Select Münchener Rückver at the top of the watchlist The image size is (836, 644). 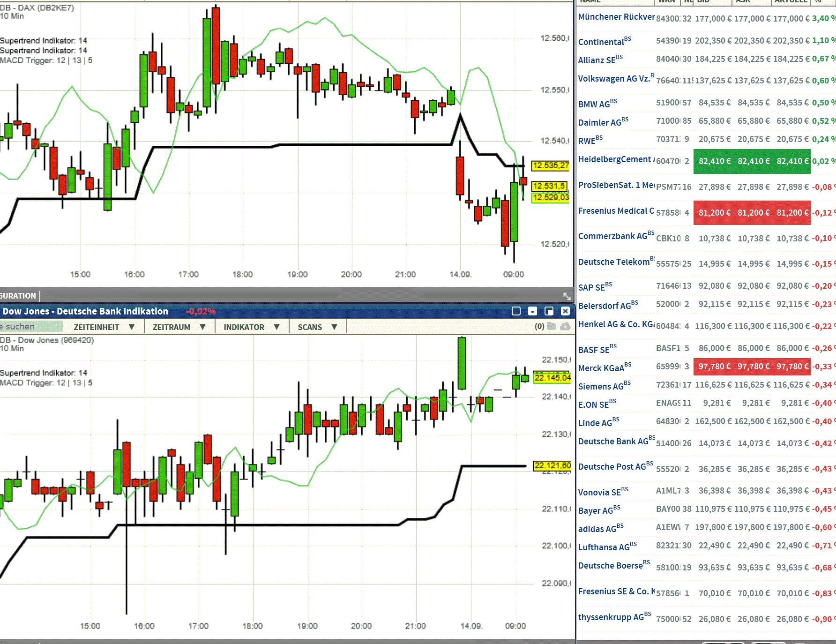[x=616, y=16]
